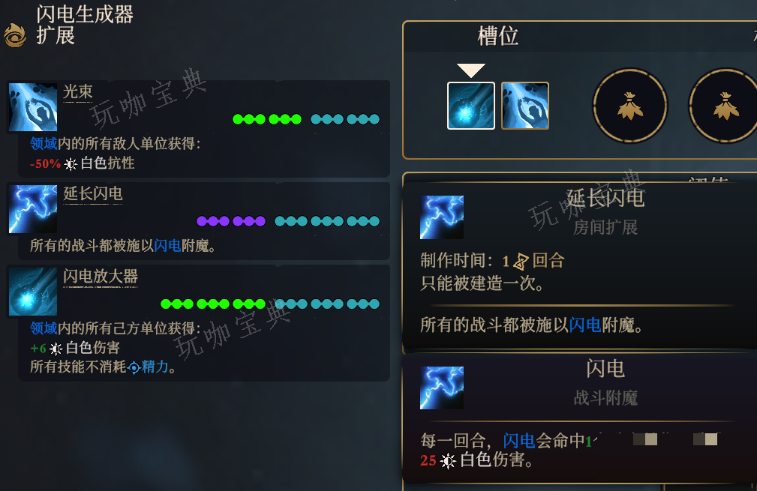Click the 延长闪电 tooltip lightning icon
Screen dimensions: 757x491
[x=442, y=217]
